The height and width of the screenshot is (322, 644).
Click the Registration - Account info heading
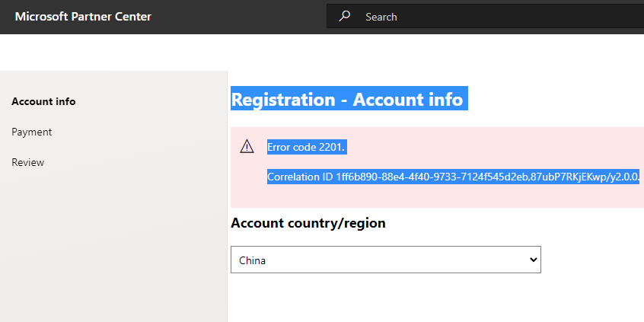pos(347,100)
